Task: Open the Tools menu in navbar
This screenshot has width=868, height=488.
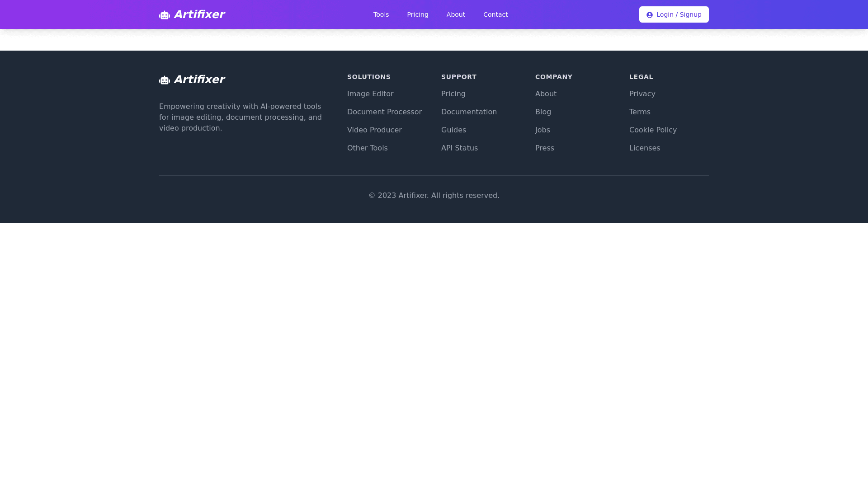Action: (381, 14)
